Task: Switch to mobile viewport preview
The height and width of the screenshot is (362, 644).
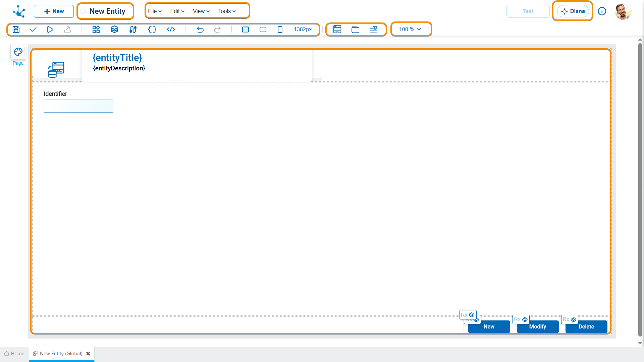Action: 280,29
